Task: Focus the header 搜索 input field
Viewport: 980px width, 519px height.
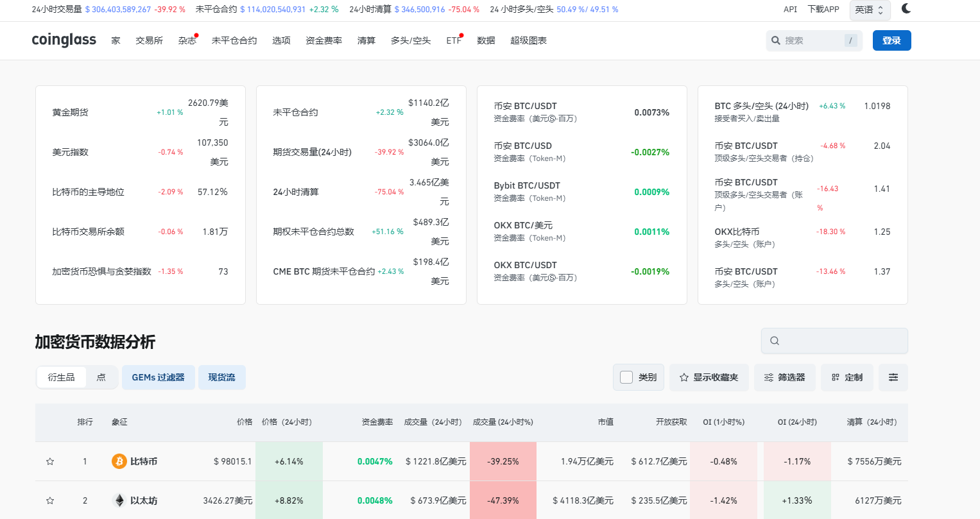Action: [x=814, y=40]
